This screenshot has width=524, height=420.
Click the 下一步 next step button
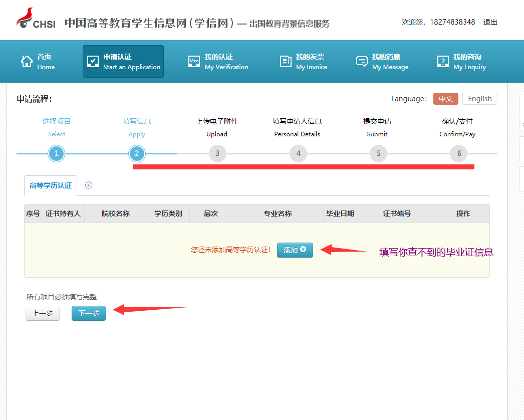89,313
